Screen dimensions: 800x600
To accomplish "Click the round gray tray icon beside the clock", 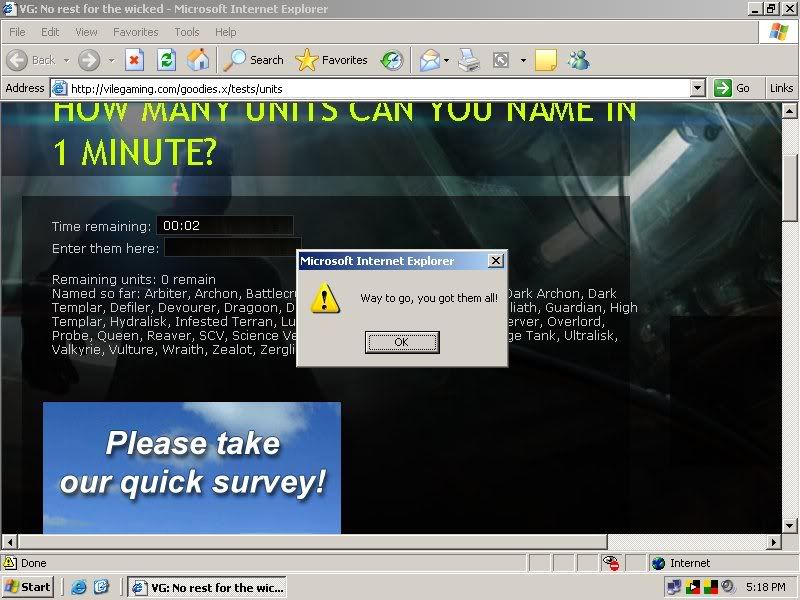I will pyautogui.click(x=728, y=587).
